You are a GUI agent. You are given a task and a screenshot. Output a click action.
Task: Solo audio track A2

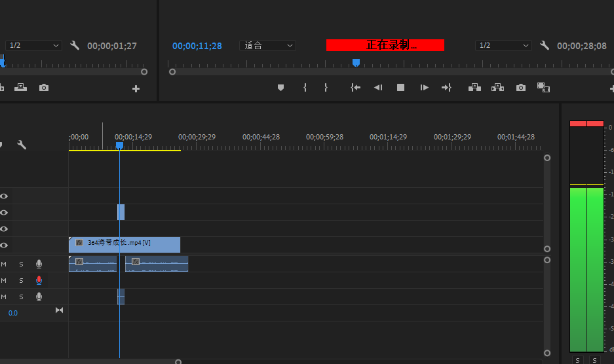coord(21,281)
